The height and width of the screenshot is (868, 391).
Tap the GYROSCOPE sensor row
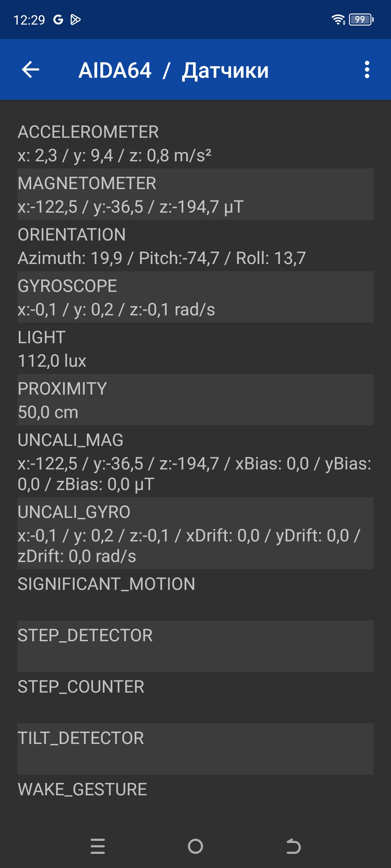pos(195,297)
